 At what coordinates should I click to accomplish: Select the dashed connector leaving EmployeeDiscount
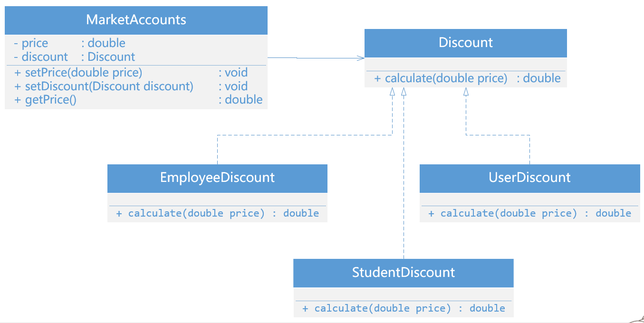(x=217, y=150)
